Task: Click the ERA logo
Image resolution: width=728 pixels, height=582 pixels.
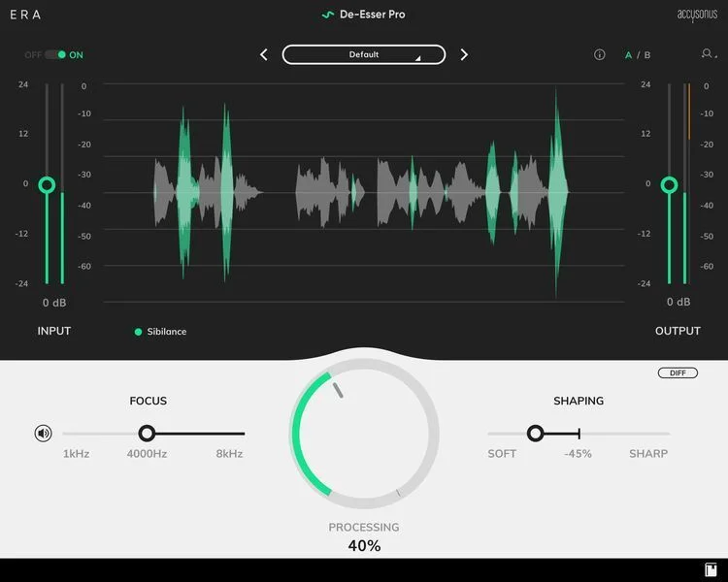Action: point(25,15)
